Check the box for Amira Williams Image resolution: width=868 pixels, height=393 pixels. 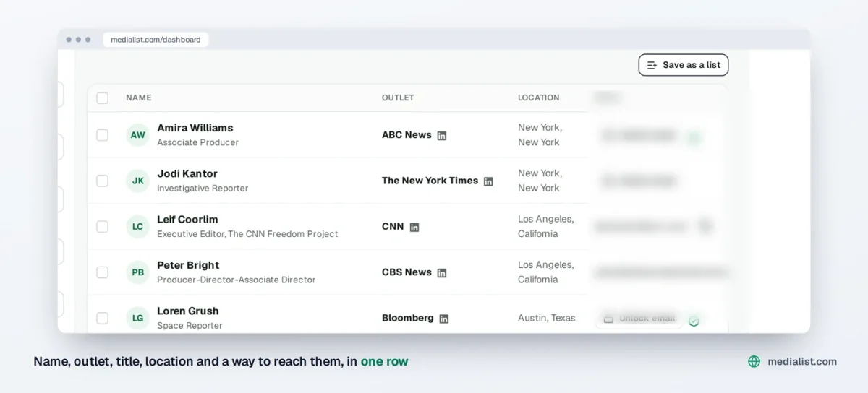coord(103,135)
